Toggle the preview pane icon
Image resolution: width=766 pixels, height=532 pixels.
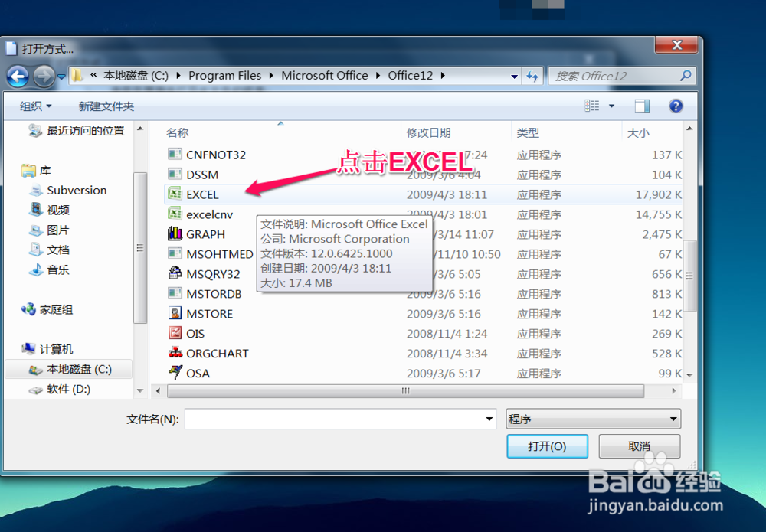(642, 106)
